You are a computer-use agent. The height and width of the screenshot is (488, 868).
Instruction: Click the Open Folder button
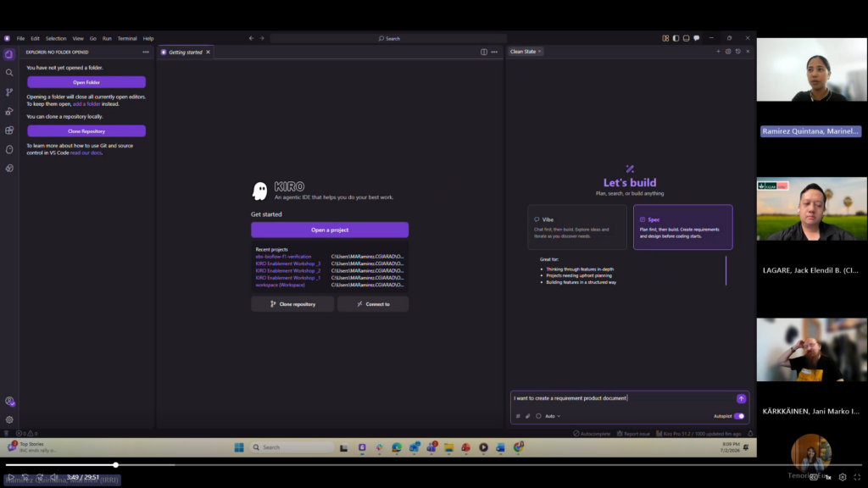pyautogui.click(x=86, y=82)
